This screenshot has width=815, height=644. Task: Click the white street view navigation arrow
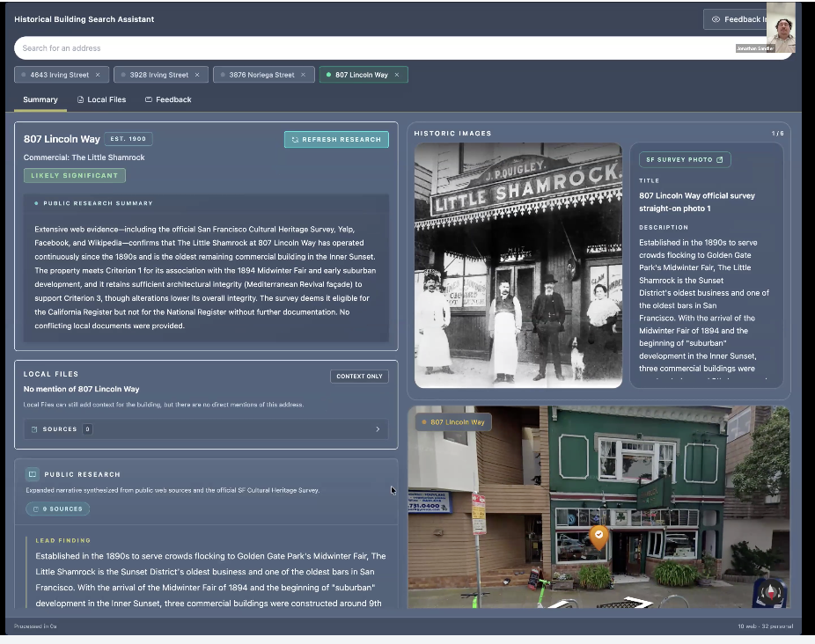637,603
